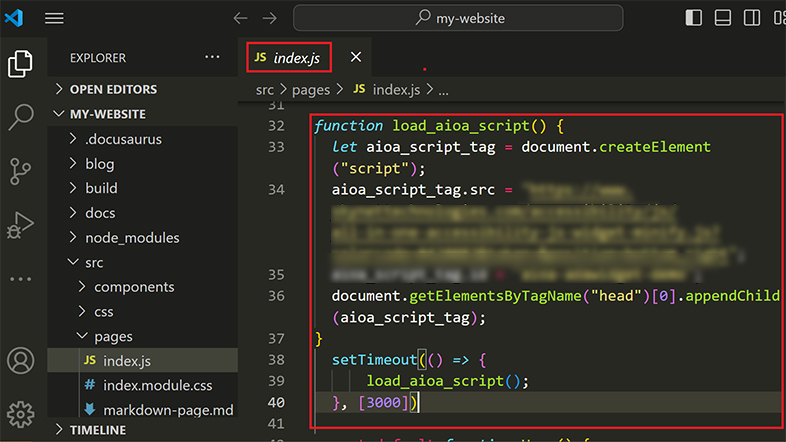Image resolution: width=786 pixels, height=442 pixels.
Task: Click the EXPLORER panel title
Action: click(98, 58)
